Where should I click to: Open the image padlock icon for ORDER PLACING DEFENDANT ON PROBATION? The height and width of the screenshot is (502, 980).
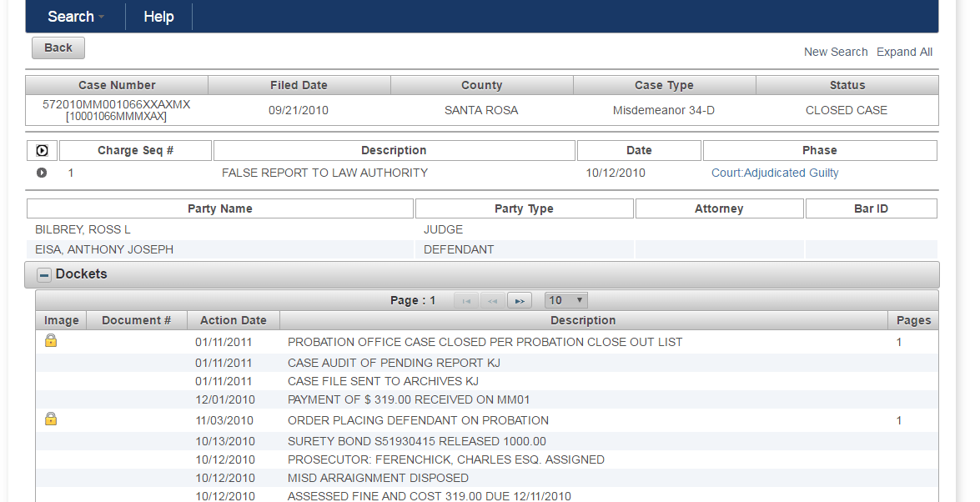pos(51,420)
